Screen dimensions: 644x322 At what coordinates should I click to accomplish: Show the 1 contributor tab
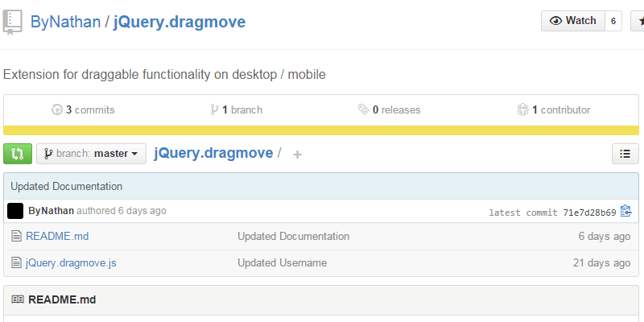(x=554, y=109)
